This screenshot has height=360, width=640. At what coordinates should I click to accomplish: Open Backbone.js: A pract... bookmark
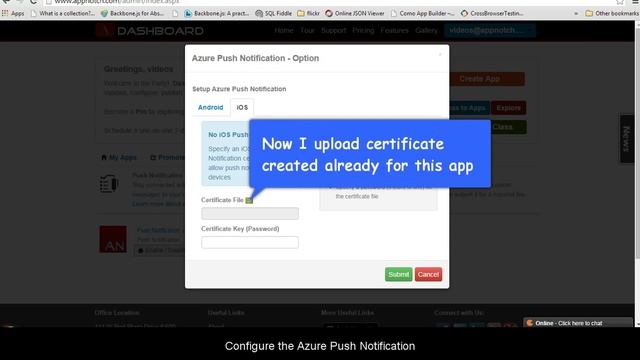point(216,13)
